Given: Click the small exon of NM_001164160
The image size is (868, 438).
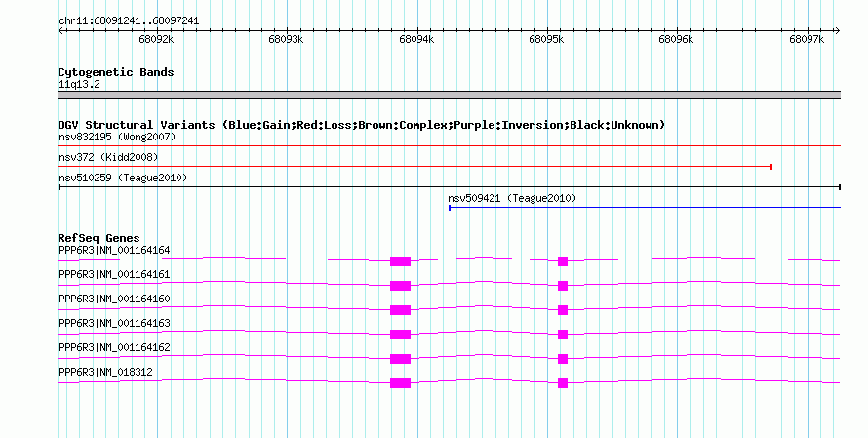Looking at the screenshot, I should (563, 310).
